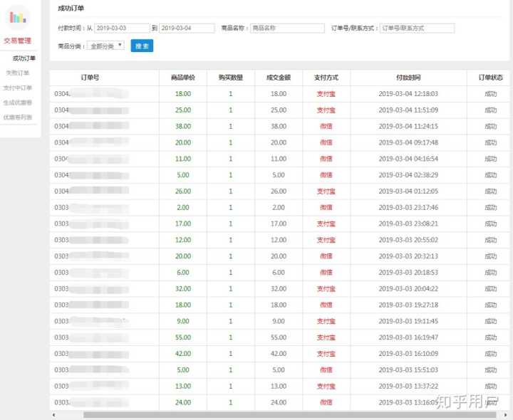
Task: Click the green unit price 26.00
Action: [x=183, y=191]
